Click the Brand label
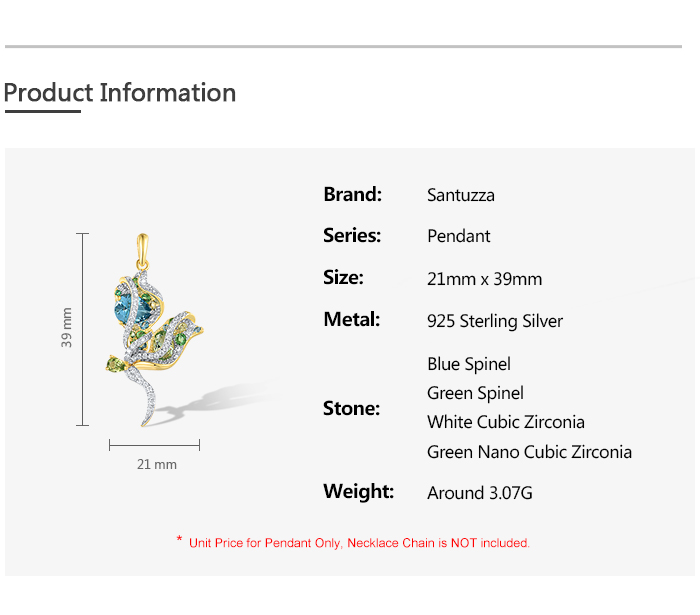This screenshot has height=615, width=700. click(x=352, y=194)
